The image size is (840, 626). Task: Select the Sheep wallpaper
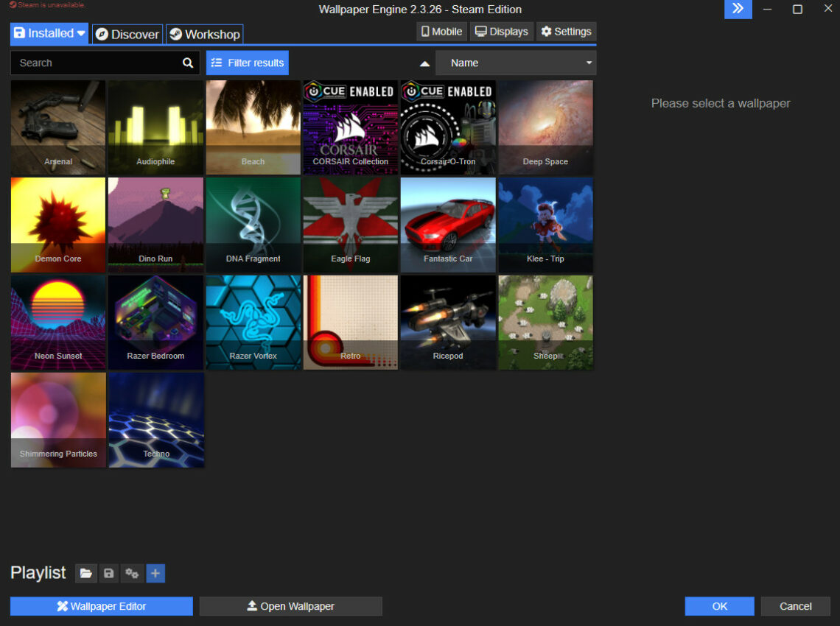(546, 323)
